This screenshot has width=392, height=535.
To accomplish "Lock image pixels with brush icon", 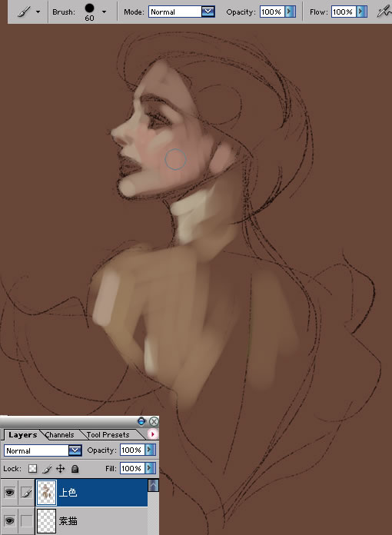I will (x=47, y=469).
